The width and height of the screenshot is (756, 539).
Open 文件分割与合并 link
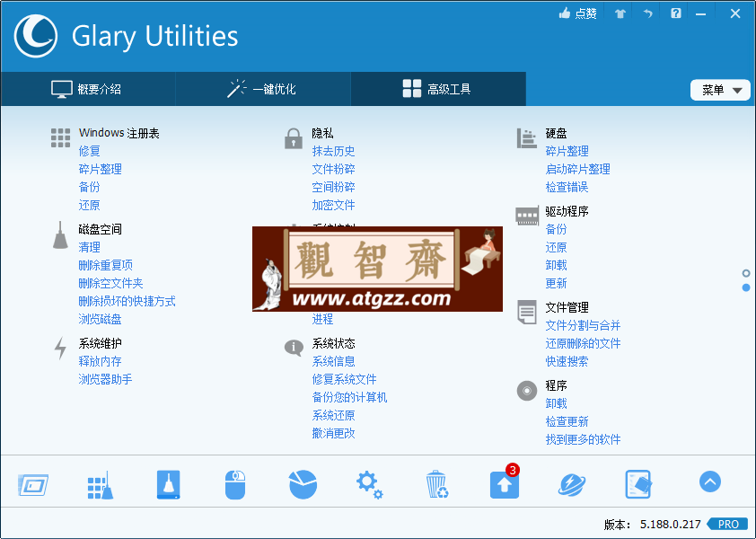click(x=583, y=325)
